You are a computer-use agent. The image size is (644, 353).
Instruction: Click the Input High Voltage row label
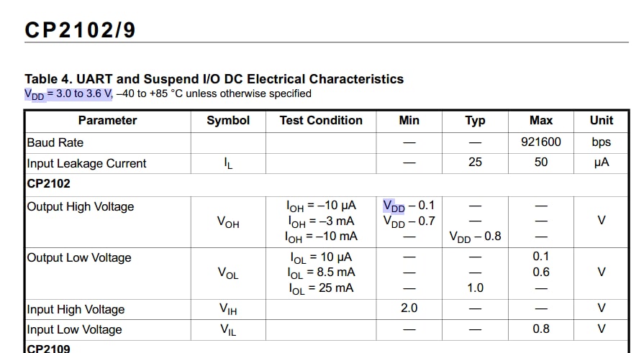pos(76,310)
